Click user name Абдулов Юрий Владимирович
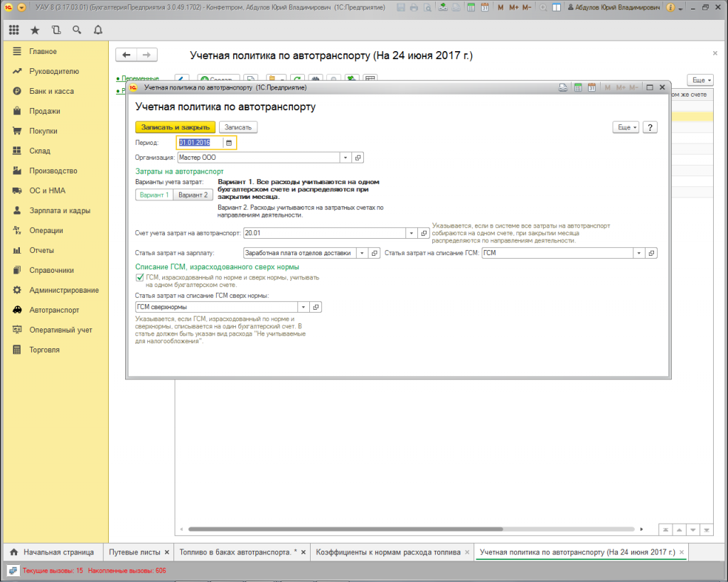 pos(617,7)
